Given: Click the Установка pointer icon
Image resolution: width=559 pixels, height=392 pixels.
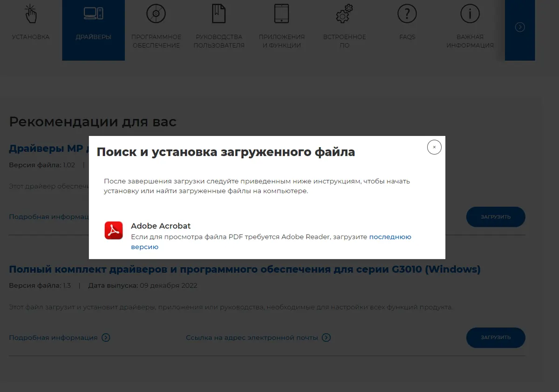Looking at the screenshot, I should [x=31, y=14].
